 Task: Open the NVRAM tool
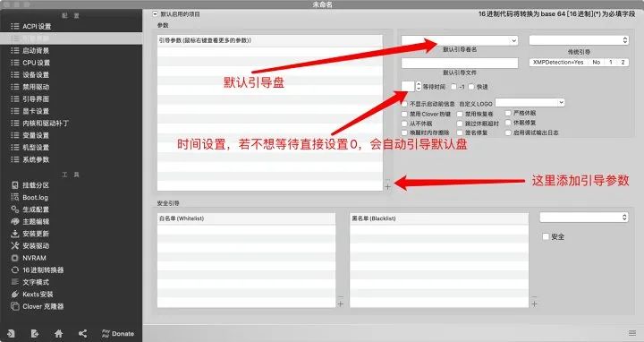[x=29, y=258]
